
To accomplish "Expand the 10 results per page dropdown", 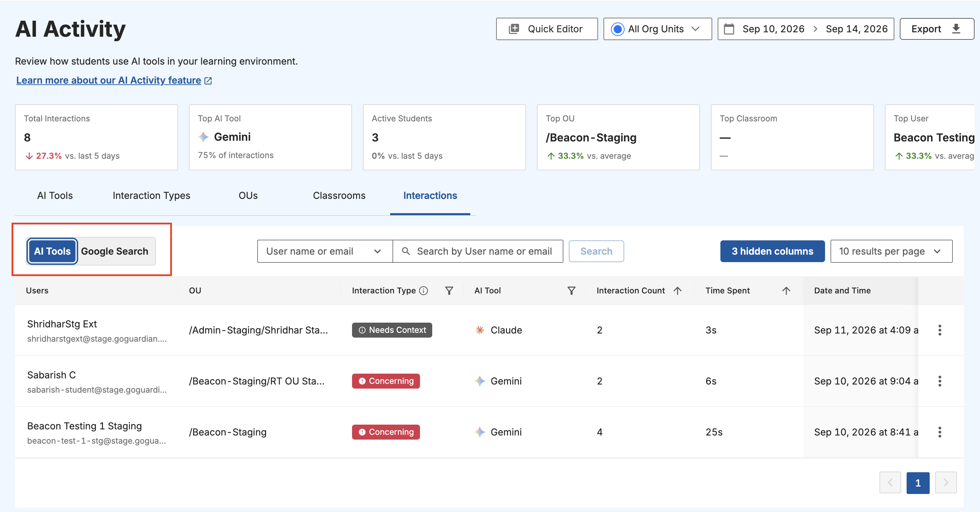I will 891,251.
